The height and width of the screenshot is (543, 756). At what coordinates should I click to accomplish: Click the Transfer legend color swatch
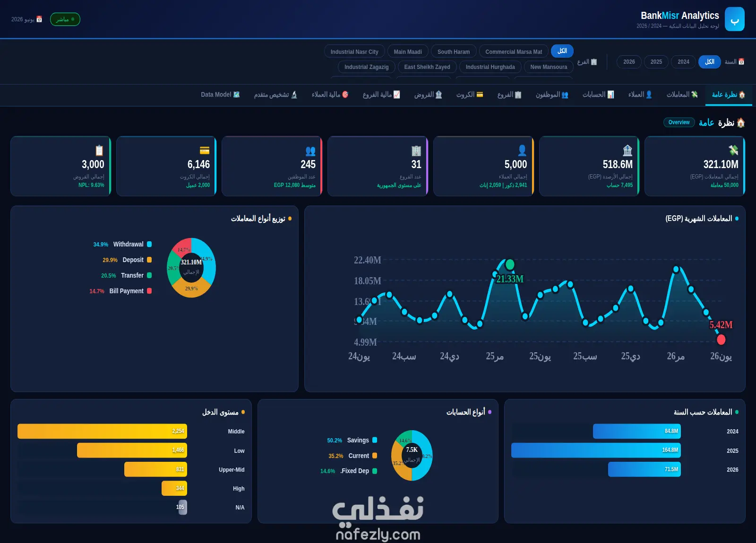click(x=149, y=275)
